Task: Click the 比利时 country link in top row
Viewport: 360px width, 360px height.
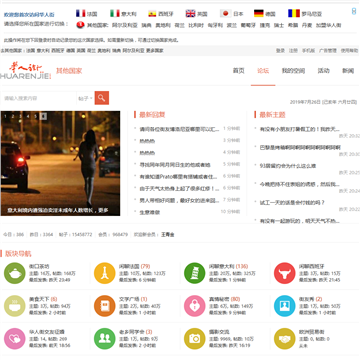Action: point(196,25)
